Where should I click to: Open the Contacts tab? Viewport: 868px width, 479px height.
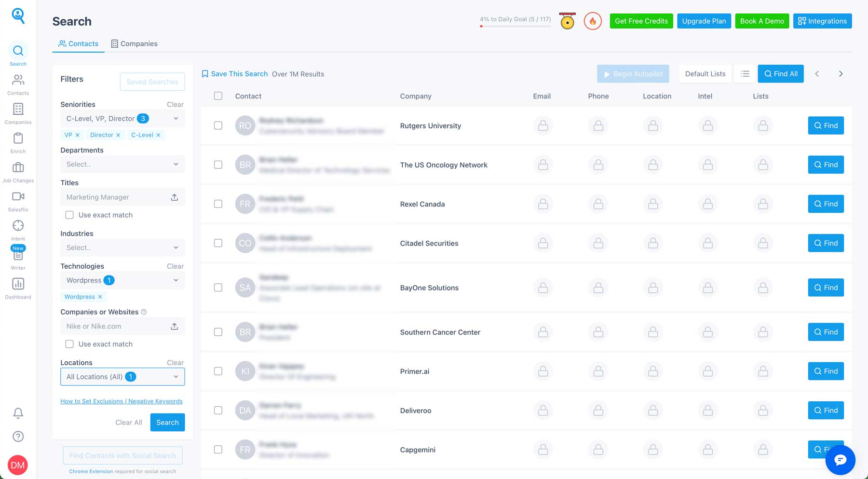click(x=78, y=43)
